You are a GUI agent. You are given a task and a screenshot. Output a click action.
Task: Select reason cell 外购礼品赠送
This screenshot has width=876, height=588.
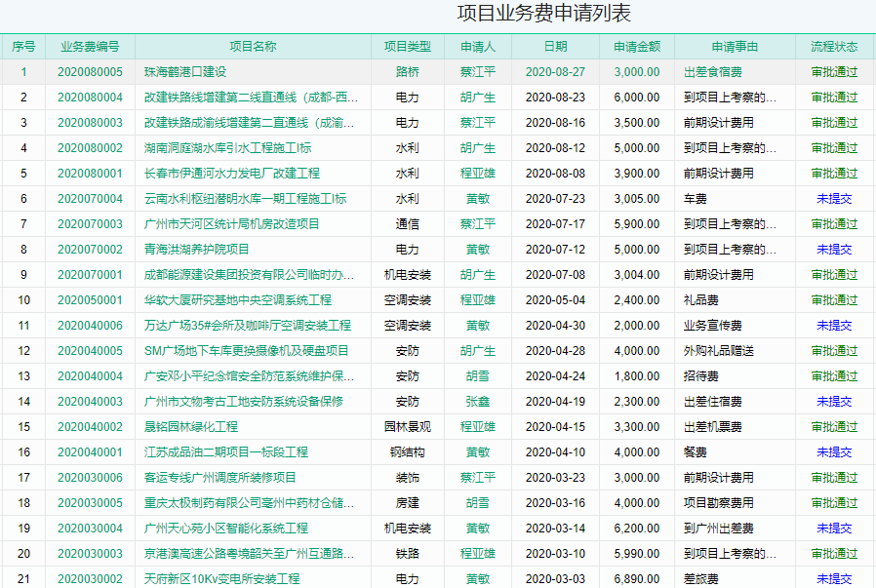coord(718,351)
